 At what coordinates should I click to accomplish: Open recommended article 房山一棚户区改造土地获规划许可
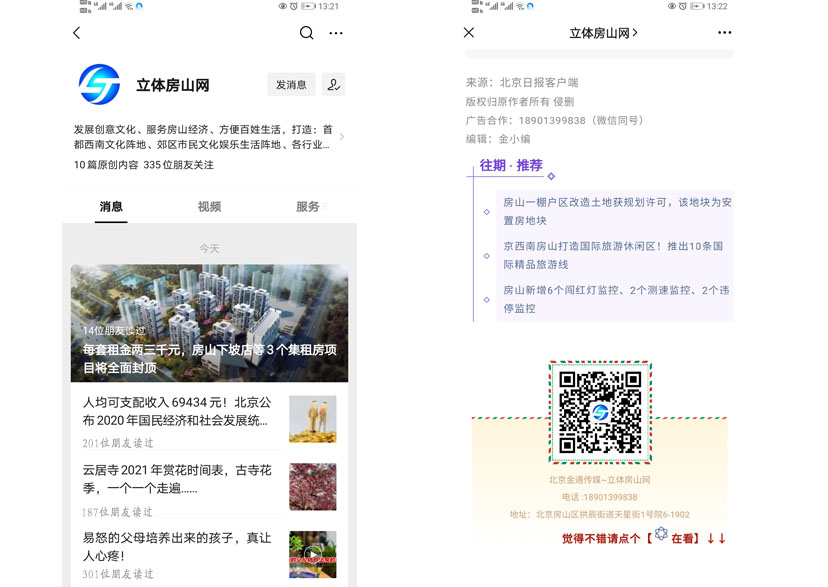tap(617, 211)
